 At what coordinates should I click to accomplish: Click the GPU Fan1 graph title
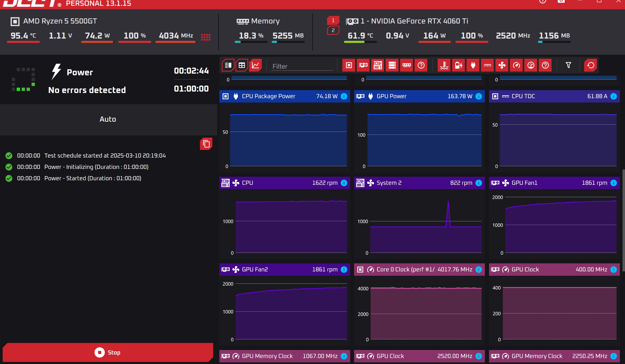pos(524,183)
